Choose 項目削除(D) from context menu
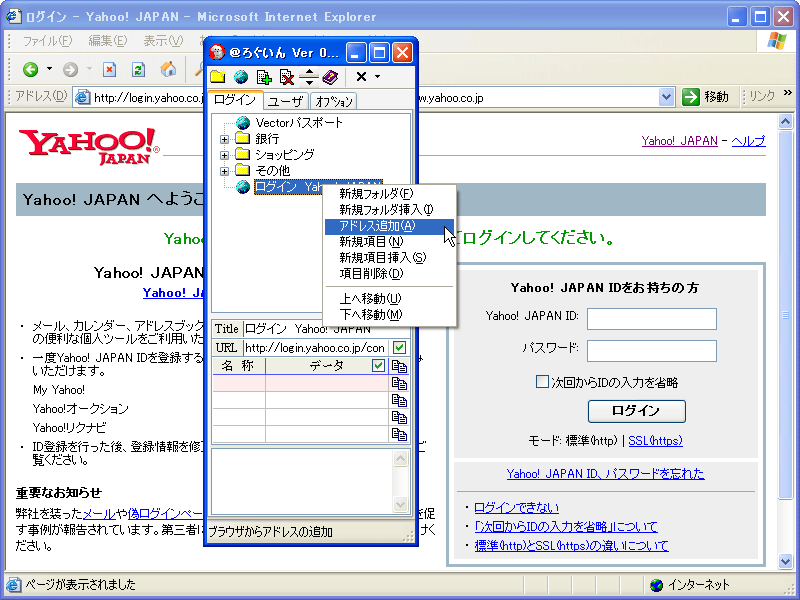Screen dimensions: 800x600 (x=389, y=273)
